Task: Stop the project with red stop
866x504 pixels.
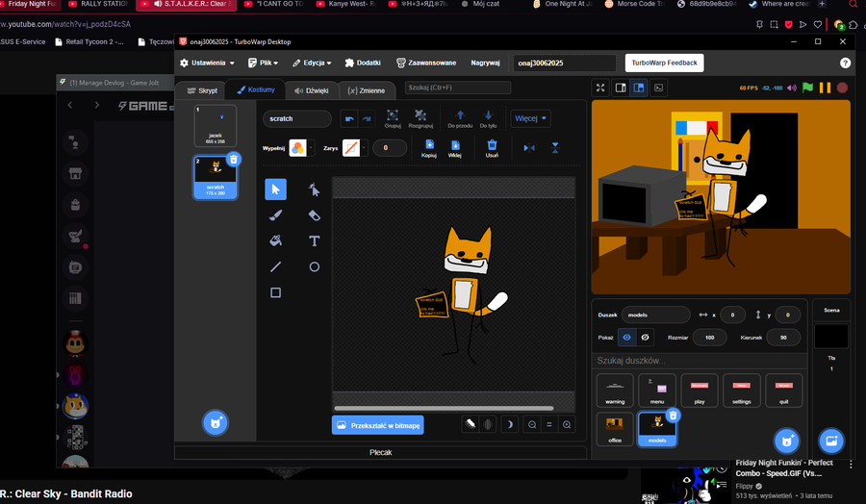Action: 842,88
